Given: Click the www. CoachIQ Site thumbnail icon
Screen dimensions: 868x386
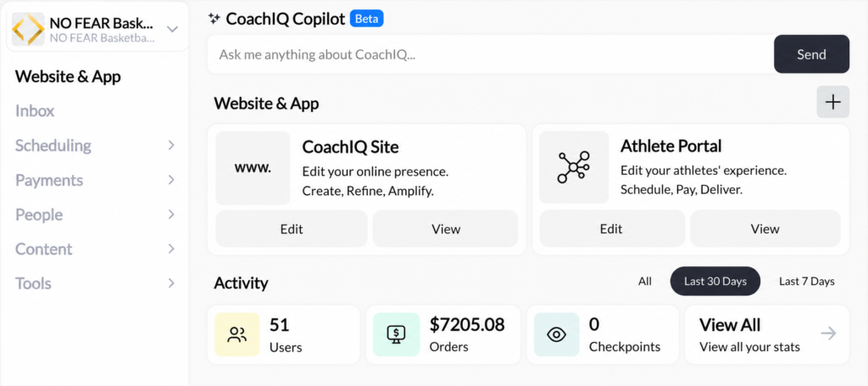Looking at the screenshot, I should coord(253,168).
